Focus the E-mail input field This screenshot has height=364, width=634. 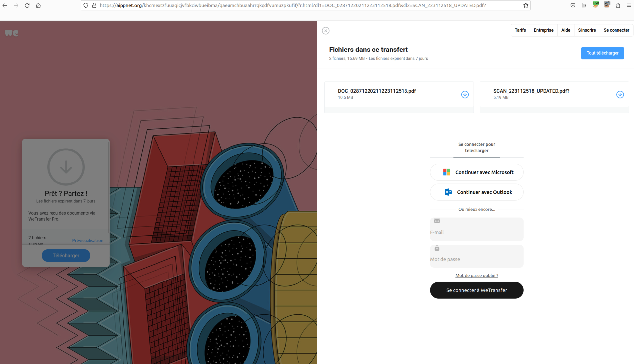(x=476, y=229)
